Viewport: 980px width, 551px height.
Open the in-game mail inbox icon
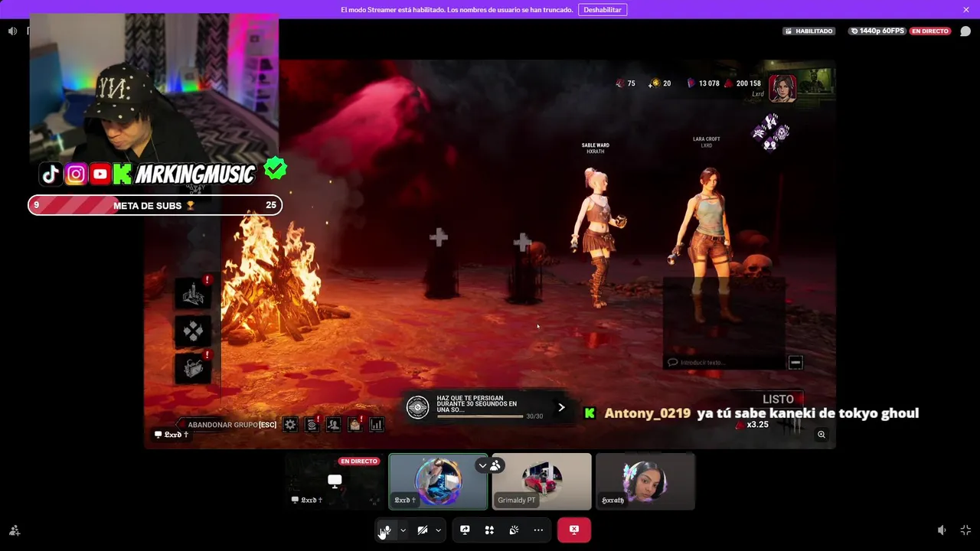[355, 424]
